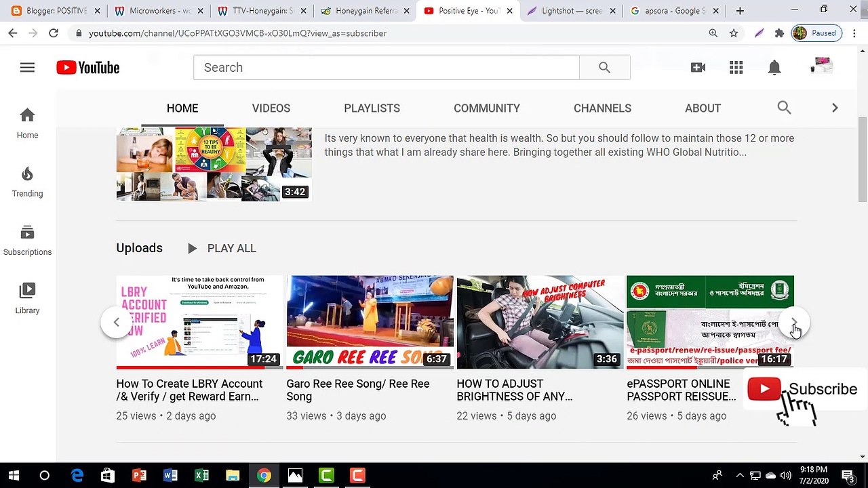This screenshot has width=868, height=488.
Task: Switch to the ABOUT channel tab
Action: click(x=703, y=108)
